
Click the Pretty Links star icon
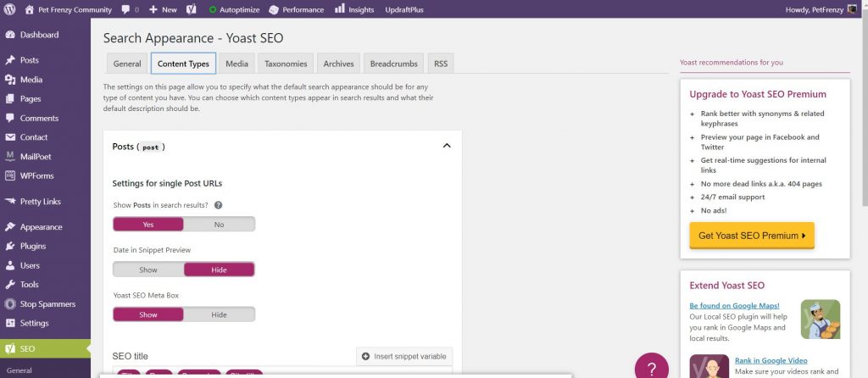tap(10, 202)
